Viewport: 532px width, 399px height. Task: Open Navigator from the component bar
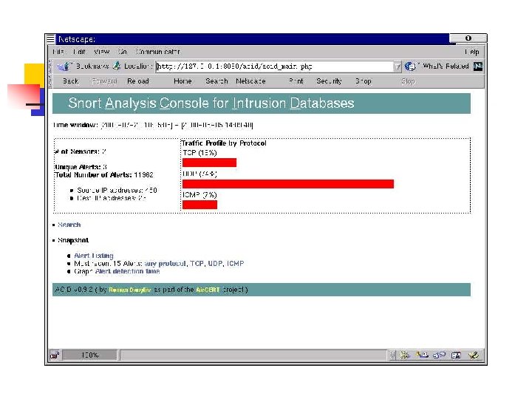(x=404, y=355)
